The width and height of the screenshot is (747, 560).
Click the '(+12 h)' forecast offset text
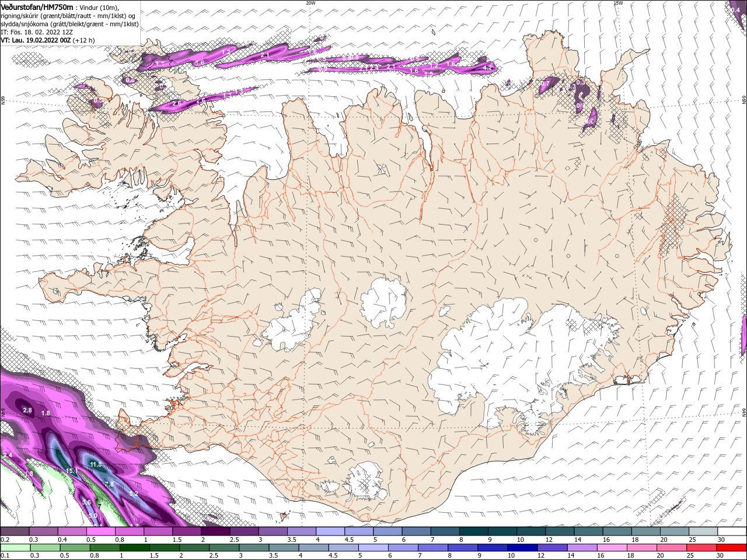pyautogui.click(x=84, y=40)
